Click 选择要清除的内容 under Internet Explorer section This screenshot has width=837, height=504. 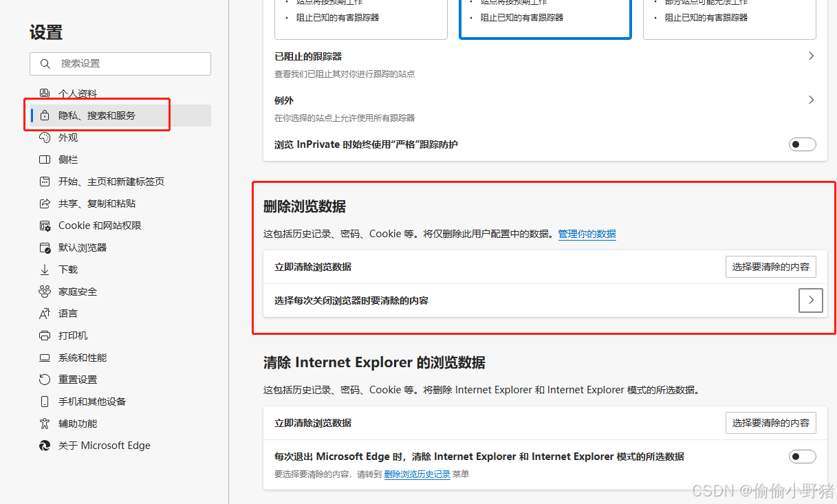(x=771, y=423)
